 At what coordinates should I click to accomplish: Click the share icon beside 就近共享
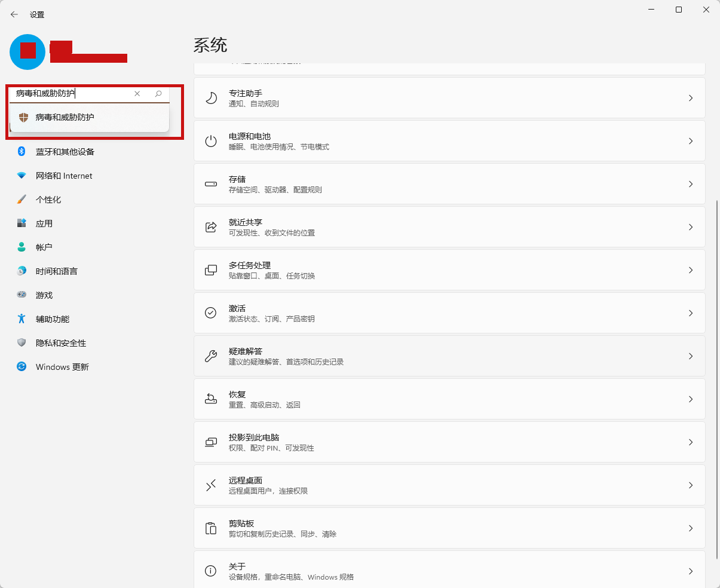[x=211, y=227]
